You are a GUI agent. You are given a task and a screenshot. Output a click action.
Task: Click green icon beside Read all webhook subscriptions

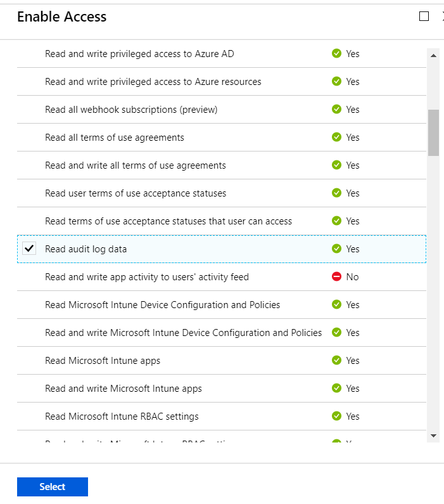click(x=337, y=110)
